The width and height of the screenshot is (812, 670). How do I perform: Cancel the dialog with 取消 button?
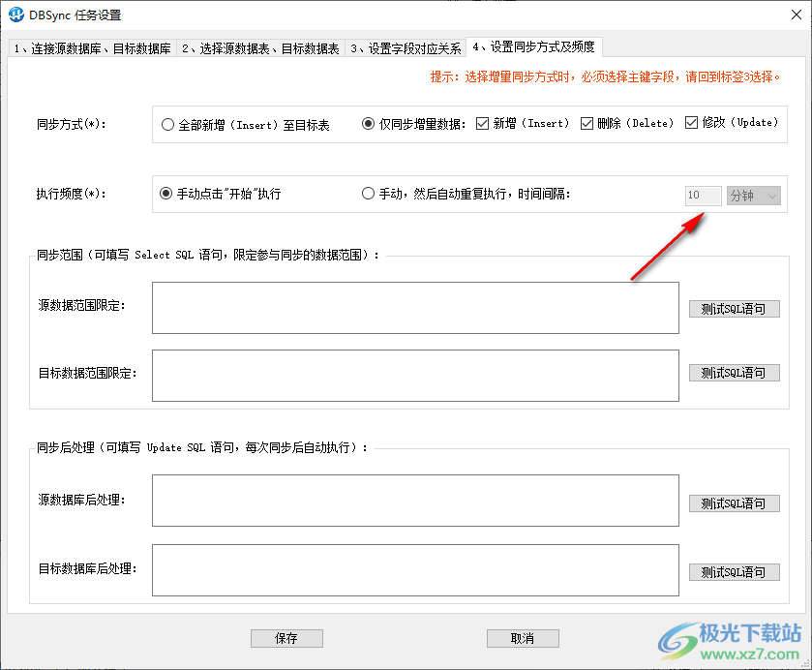[523, 638]
